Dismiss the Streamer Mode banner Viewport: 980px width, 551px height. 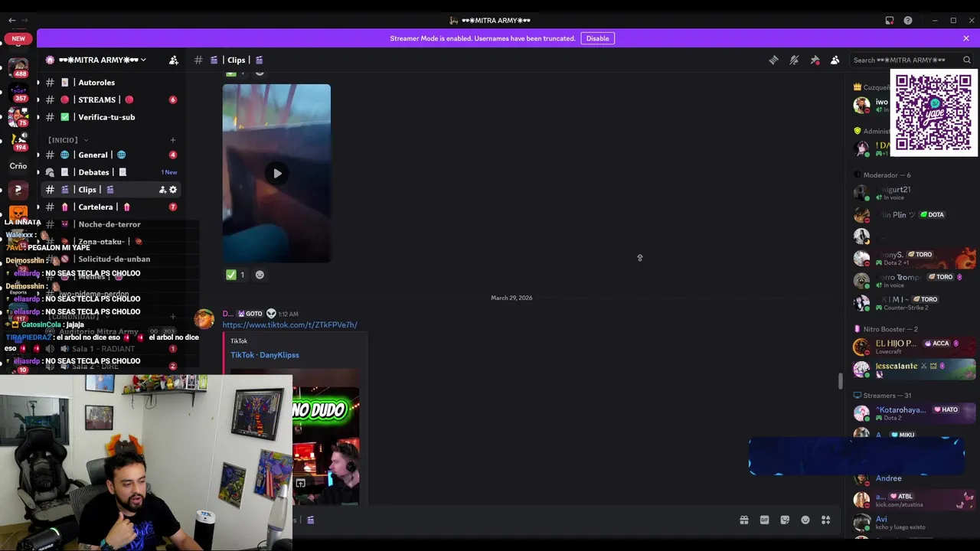point(966,38)
